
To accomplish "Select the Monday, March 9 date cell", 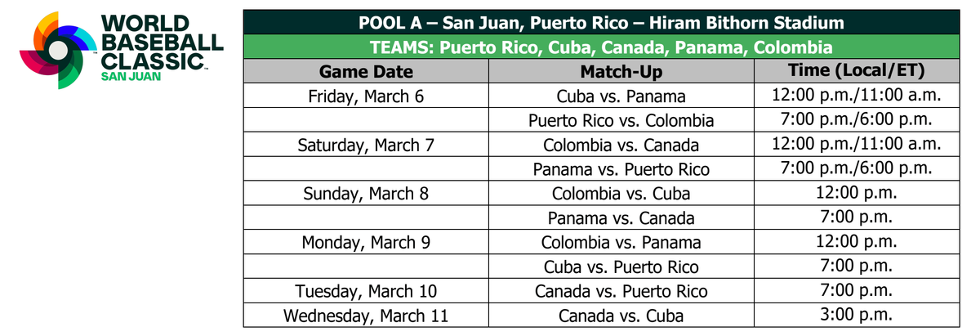I will coord(366,242).
